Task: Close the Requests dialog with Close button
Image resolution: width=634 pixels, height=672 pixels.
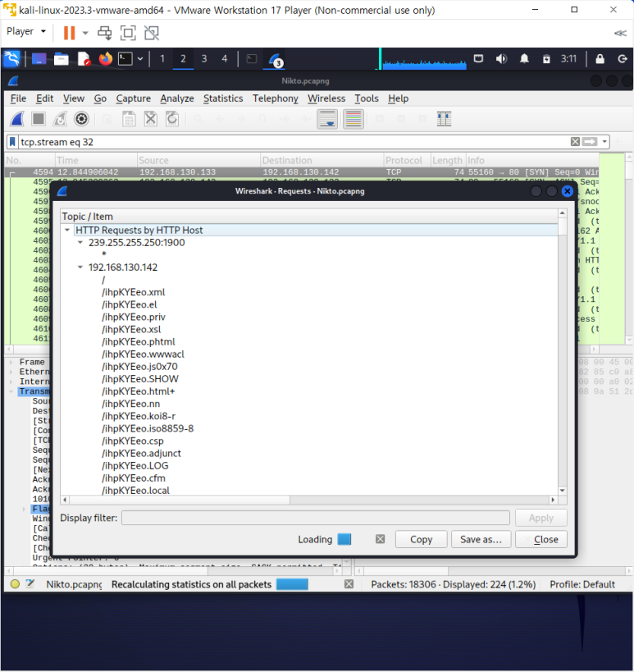Action: [541, 539]
